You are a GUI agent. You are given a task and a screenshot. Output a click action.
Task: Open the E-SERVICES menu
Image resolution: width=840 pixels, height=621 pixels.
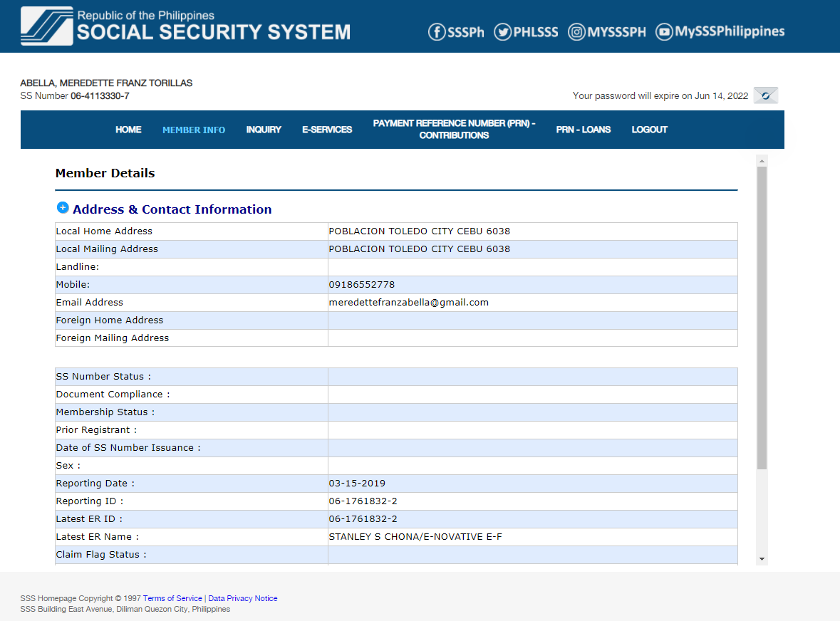coord(327,130)
